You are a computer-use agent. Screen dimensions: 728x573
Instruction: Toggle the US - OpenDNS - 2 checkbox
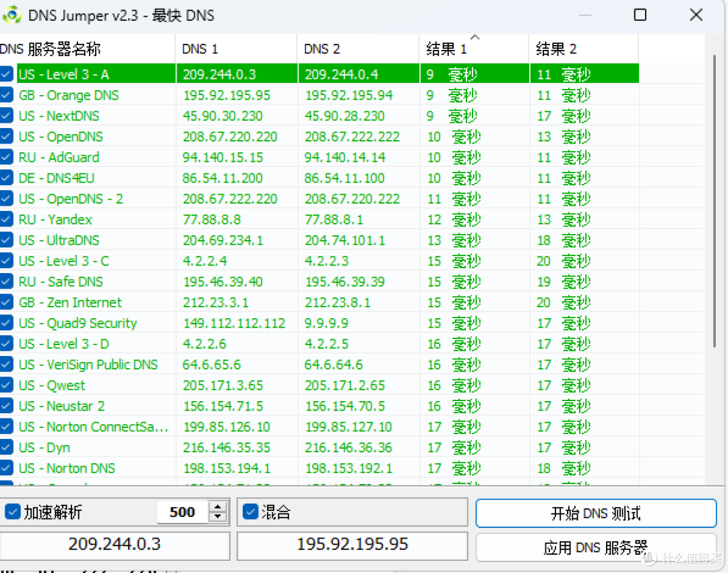[6, 199]
